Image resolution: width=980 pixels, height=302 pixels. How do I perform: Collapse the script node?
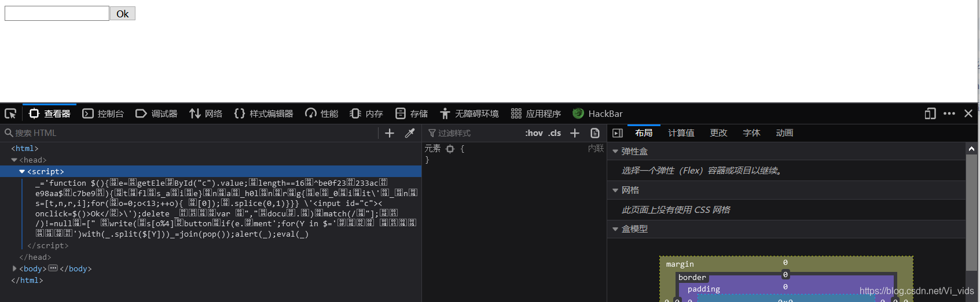click(22, 172)
